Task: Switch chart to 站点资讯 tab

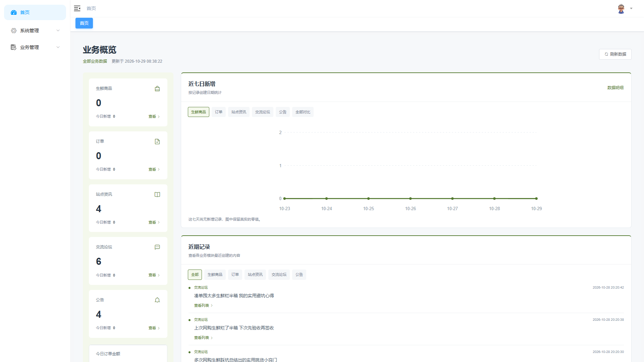Action: (239, 112)
